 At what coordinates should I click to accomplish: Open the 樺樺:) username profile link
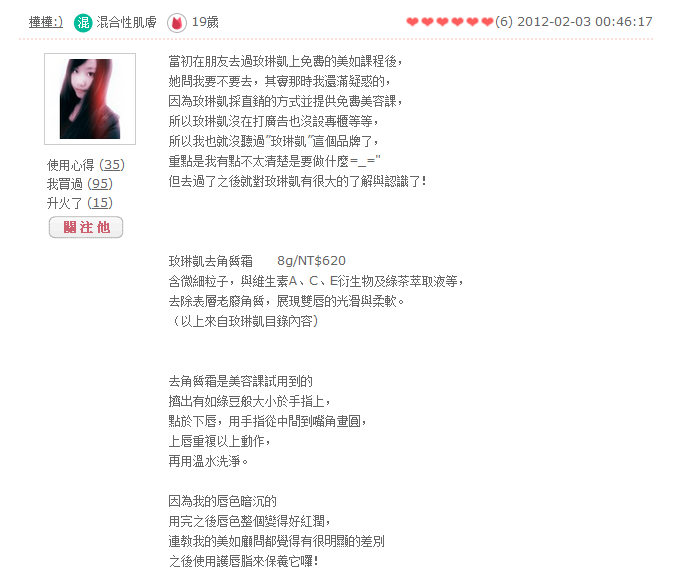tap(45, 22)
